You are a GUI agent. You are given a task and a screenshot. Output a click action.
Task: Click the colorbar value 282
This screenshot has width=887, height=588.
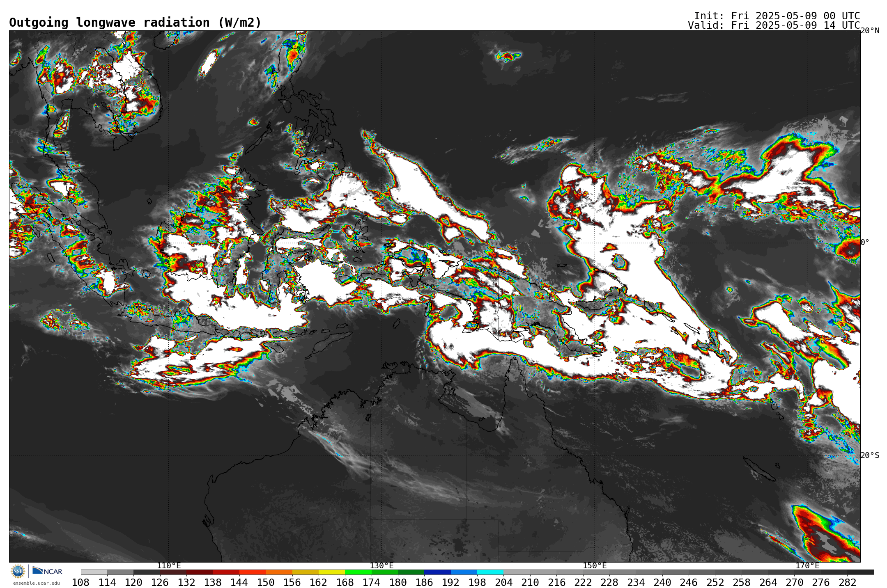click(847, 582)
